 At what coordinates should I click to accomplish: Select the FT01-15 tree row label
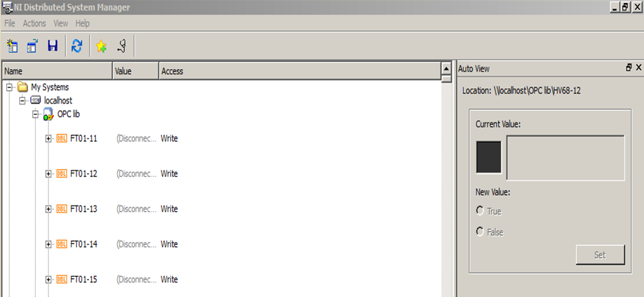(x=83, y=280)
